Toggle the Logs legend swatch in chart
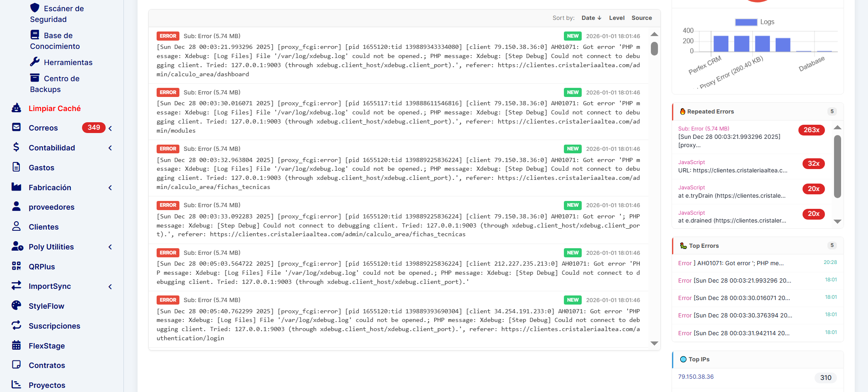This screenshot has height=392, width=868. point(746,22)
